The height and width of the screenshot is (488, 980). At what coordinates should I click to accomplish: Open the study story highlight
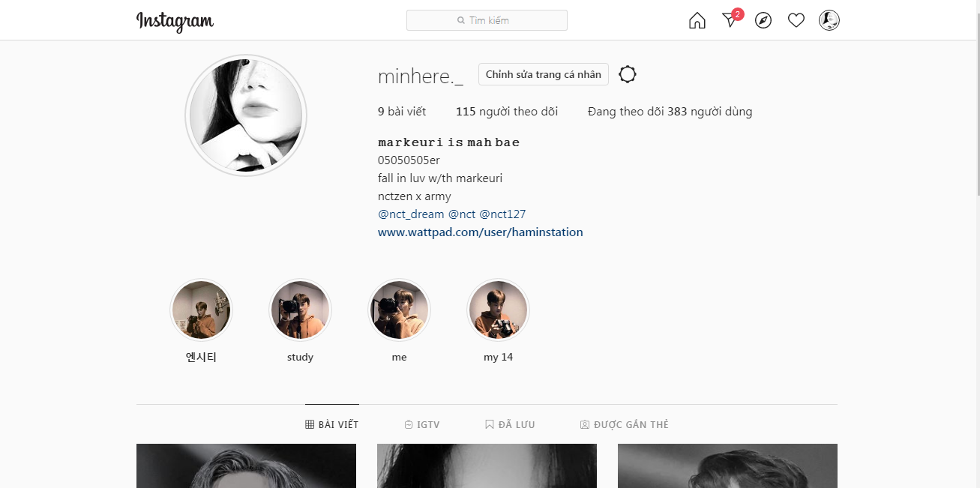pyautogui.click(x=300, y=310)
